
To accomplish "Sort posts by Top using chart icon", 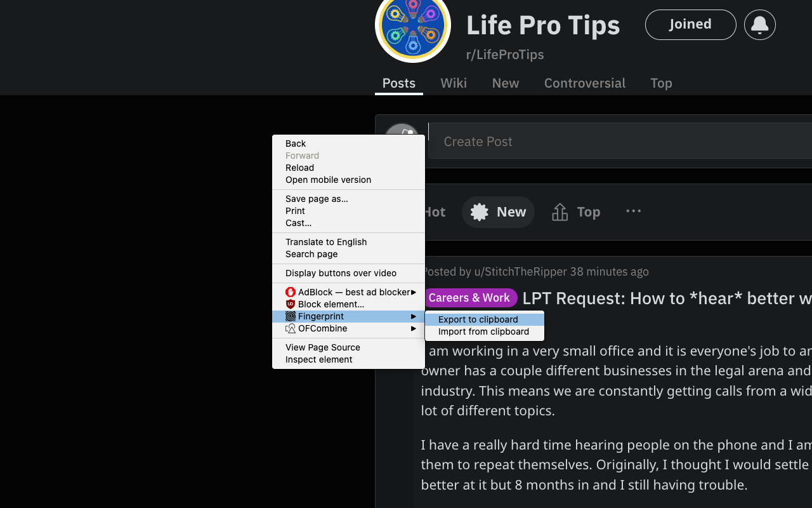I will pos(576,212).
